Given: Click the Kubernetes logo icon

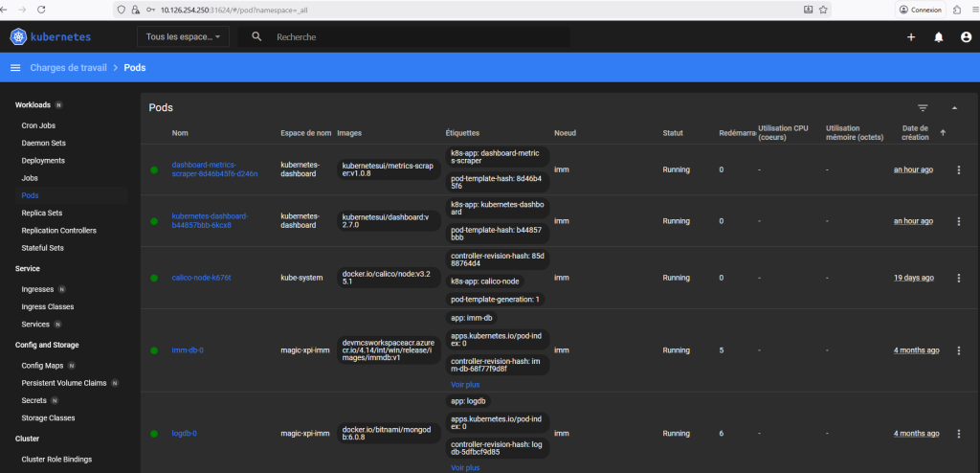Looking at the screenshot, I should pyautogui.click(x=20, y=37).
